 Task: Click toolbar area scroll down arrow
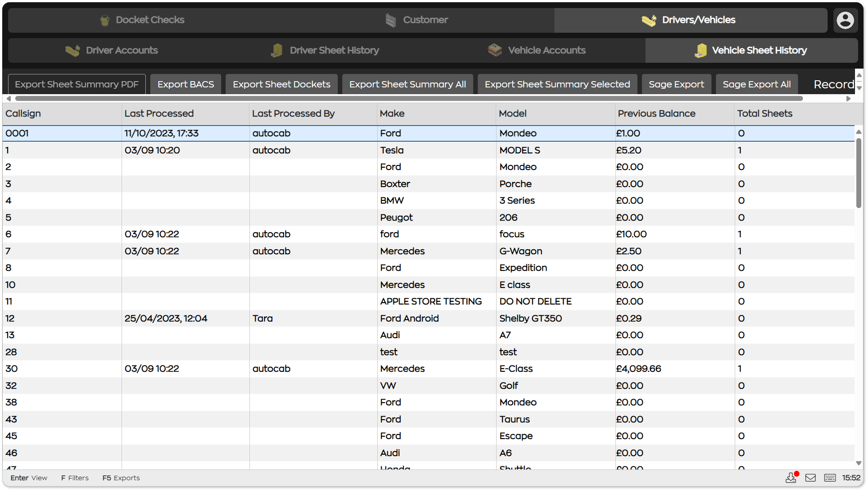pyautogui.click(x=859, y=88)
